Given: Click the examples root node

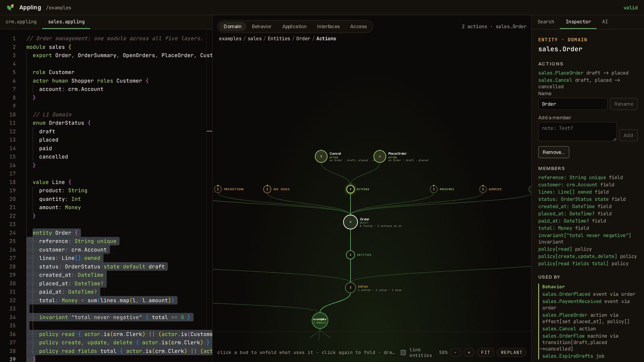Looking at the screenshot, I should tap(320, 321).
